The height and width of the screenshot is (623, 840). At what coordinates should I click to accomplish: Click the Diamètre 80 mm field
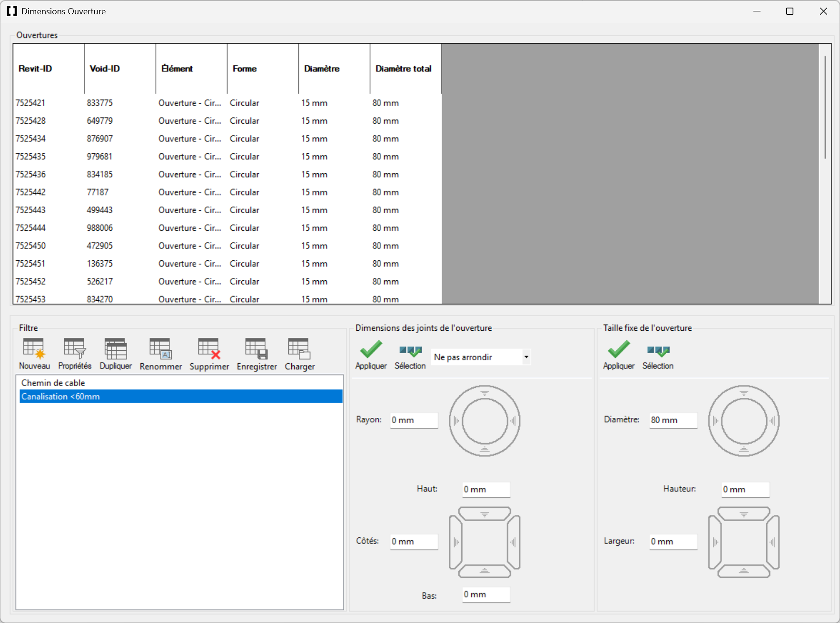(673, 420)
